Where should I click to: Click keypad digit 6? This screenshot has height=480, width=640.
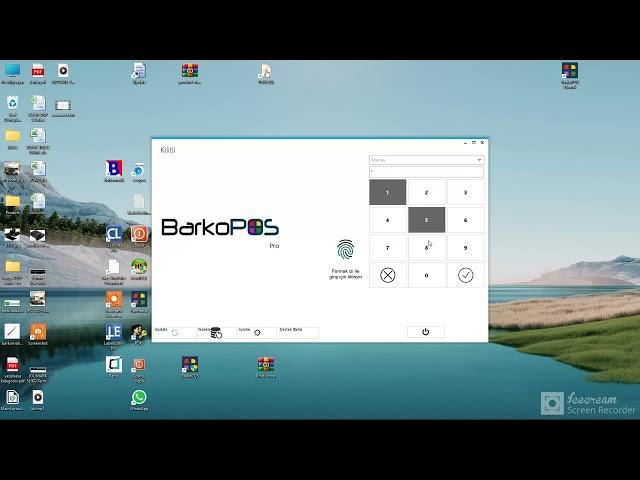(x=466, y=220)
